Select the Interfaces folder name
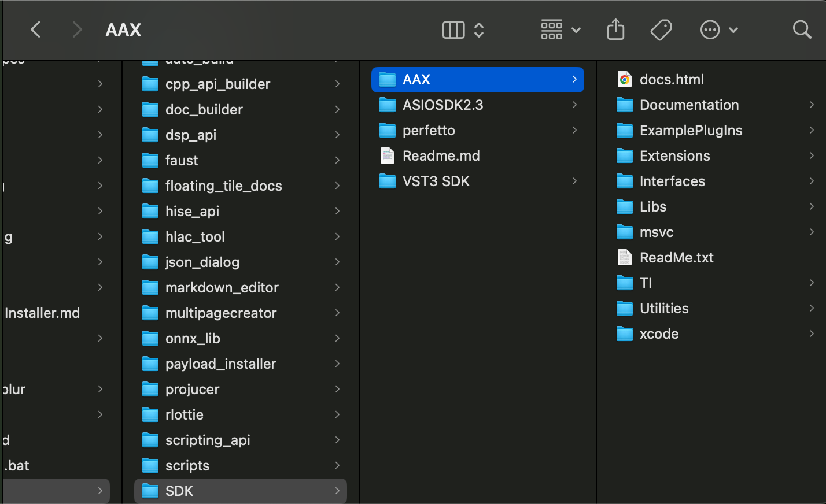The width and height of the screenshot is (826, 504). pos(672,181)
